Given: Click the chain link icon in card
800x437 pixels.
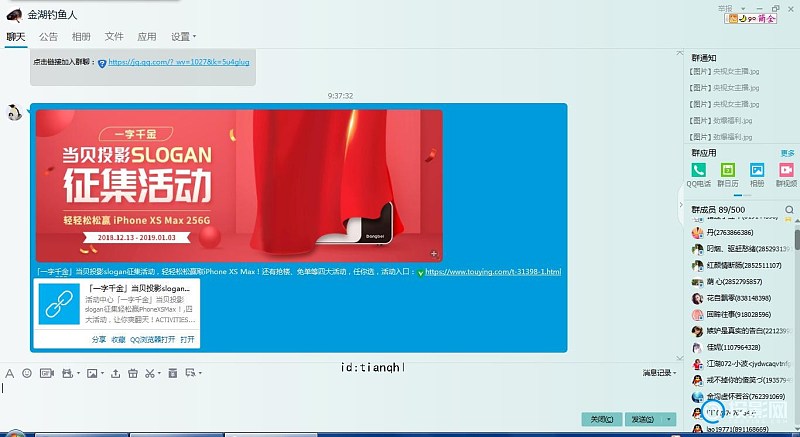Looking at the screenshot, I should pos(59,304).
